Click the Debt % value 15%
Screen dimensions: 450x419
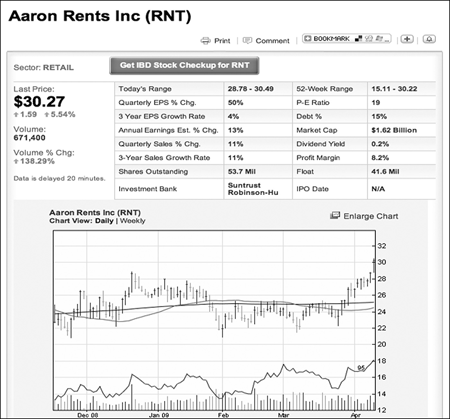(379, 116)
